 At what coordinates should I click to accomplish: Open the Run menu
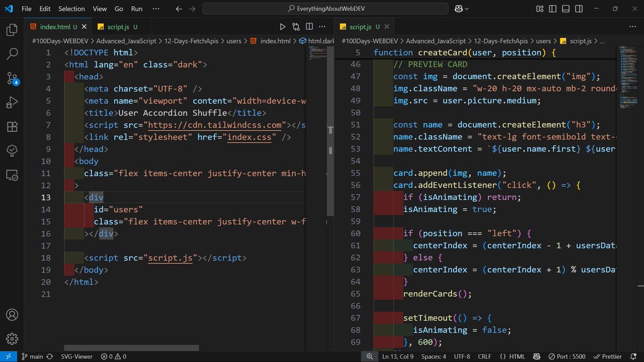(137, 9)
